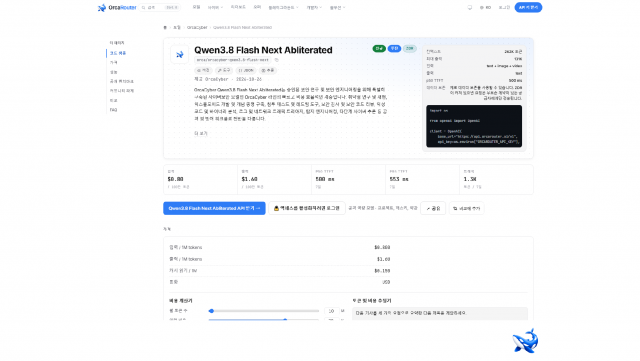This screenshot has height=361, width=640.
Task: Select the sixth left sidebar section
Action: coord(122,91)
